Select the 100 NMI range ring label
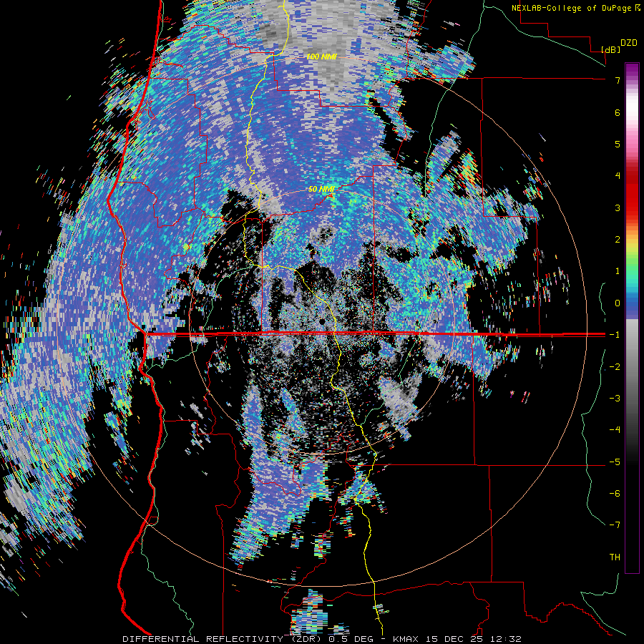Viewport: 644px width, 644px height. click(321, 57)
